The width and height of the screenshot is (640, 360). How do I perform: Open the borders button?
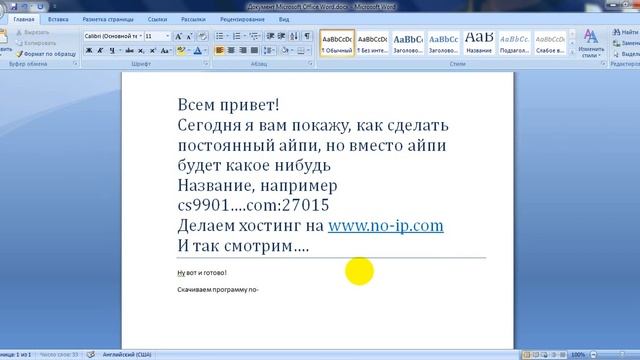click(301, 51)
